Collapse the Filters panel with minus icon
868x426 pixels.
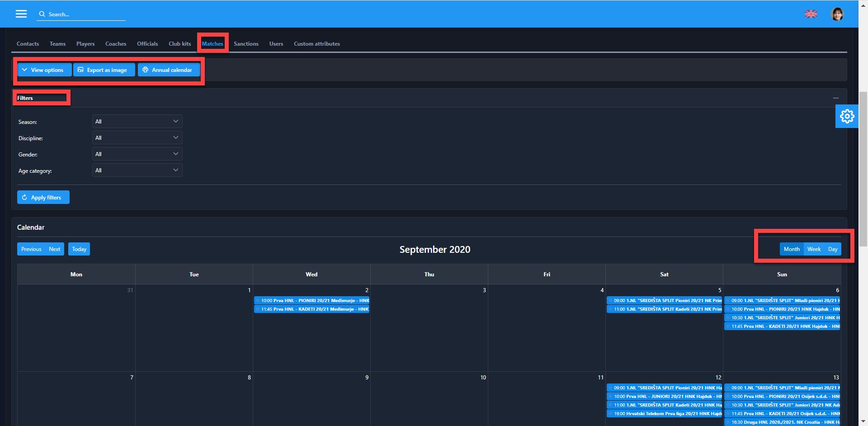coord(836,98)
